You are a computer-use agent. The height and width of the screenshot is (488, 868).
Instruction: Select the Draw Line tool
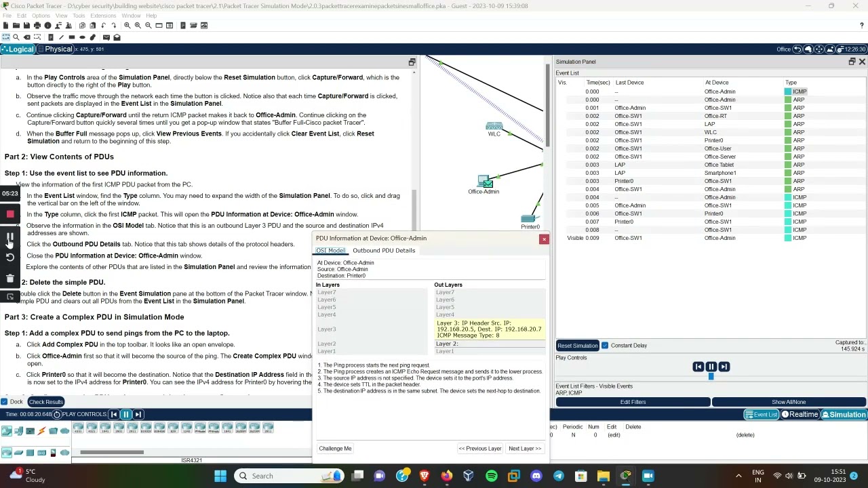coord(61,37)
